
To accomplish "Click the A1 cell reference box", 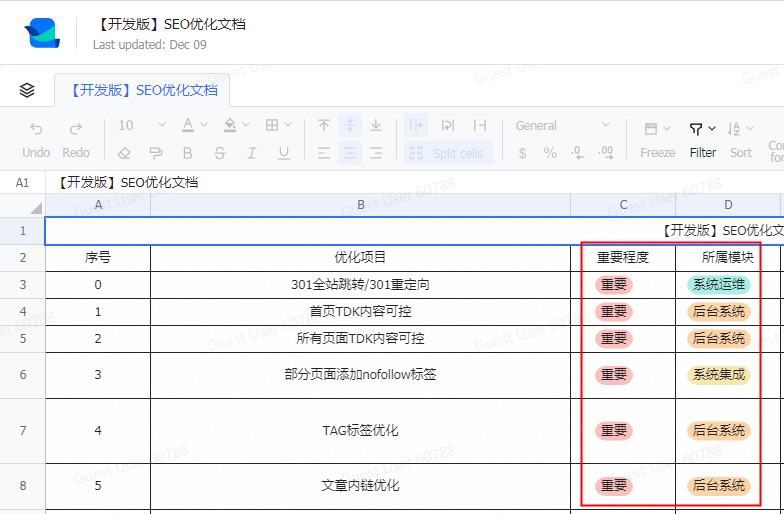I will tap(23, 183).
